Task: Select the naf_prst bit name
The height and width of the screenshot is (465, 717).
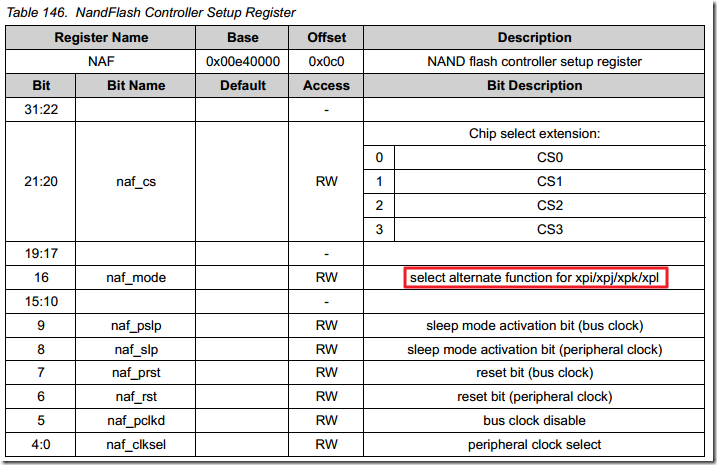Action: [x=135, y=373]
